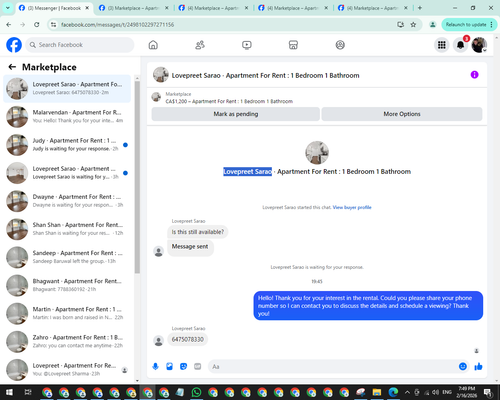
Task: Open unread Lovepreet Sarao waiting conversation
Action: tap(67, 173)
